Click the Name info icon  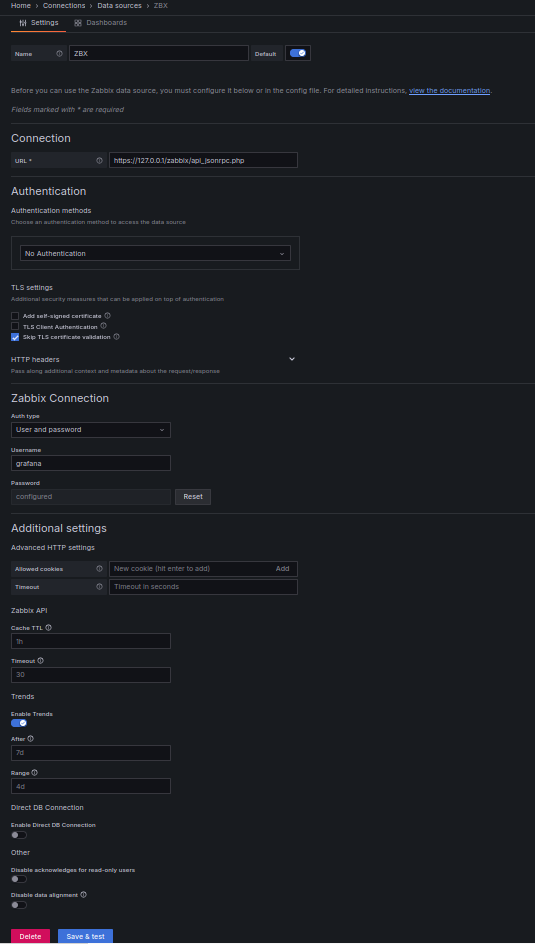tap(60, 54)
